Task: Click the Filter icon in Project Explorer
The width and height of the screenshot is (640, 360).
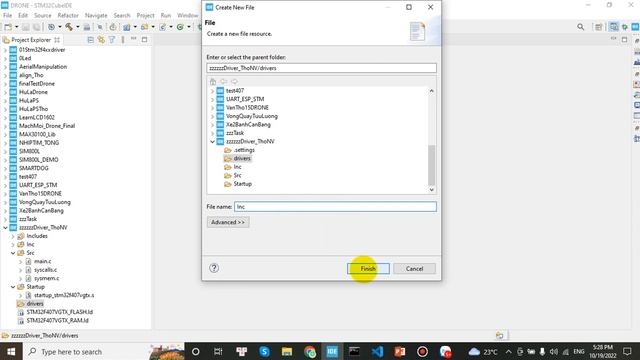Action: (111, 40)
